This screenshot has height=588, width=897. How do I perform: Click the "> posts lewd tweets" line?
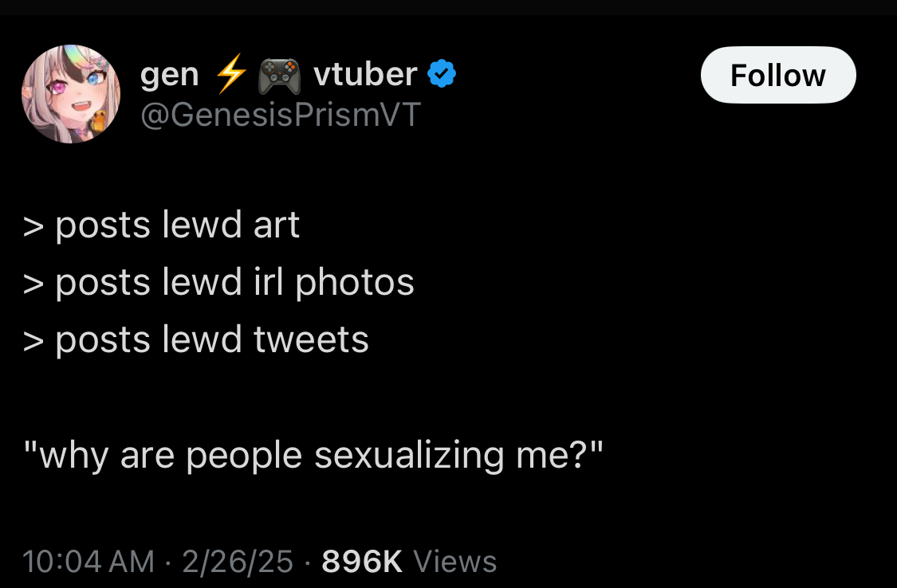tap(196, 340)
